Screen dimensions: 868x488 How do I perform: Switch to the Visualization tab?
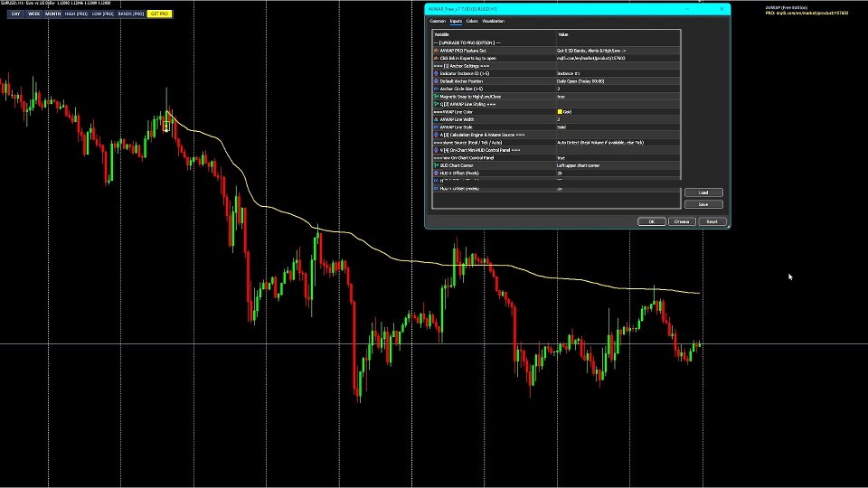coord(493,21)
